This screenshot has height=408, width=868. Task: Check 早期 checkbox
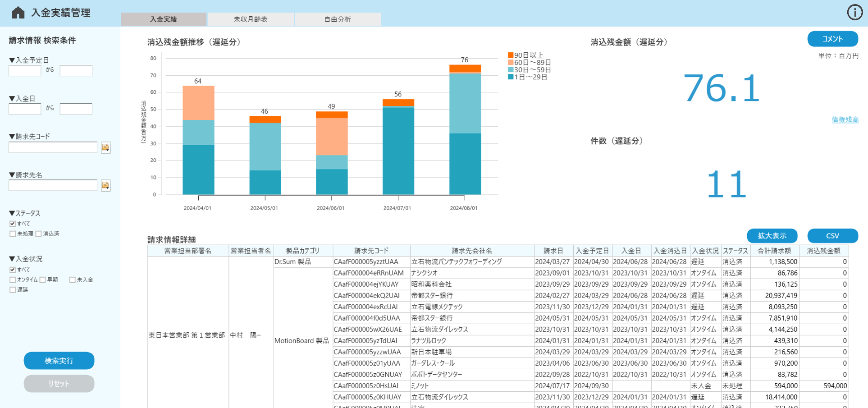(x=43, y=280)
